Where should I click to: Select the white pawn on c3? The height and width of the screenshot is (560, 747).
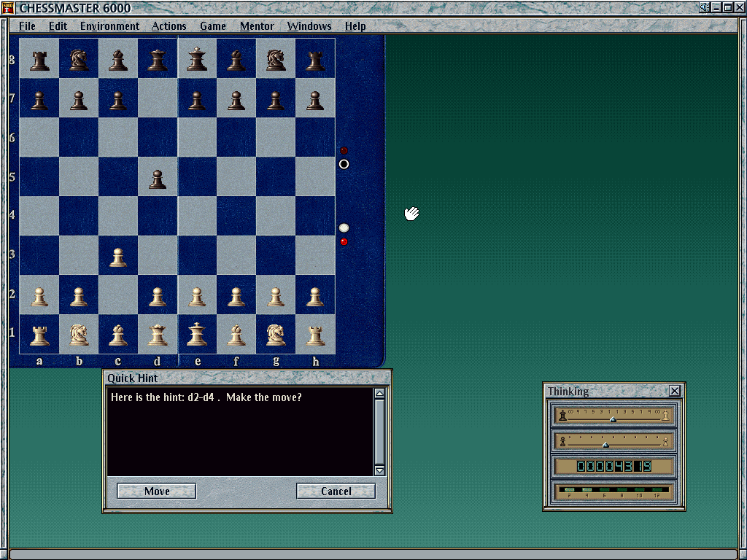118,257
